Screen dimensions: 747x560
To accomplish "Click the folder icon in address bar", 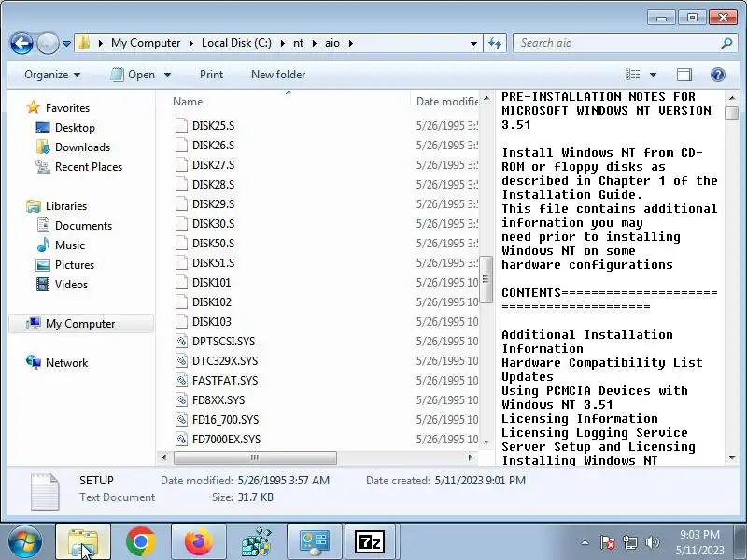I will click(83, 43).
